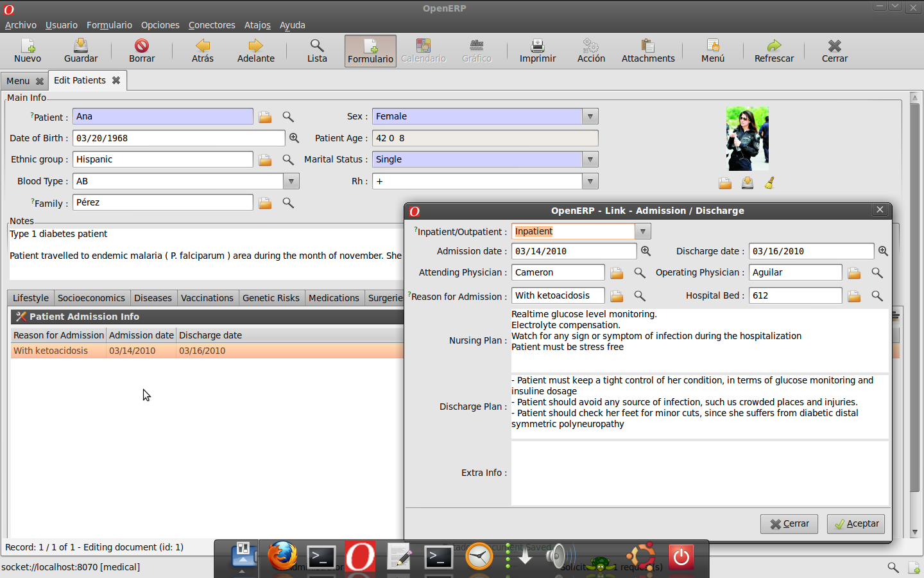Open the Formulario menu
Viewport: 924px width, 578px height.
(x=109, y=25)
